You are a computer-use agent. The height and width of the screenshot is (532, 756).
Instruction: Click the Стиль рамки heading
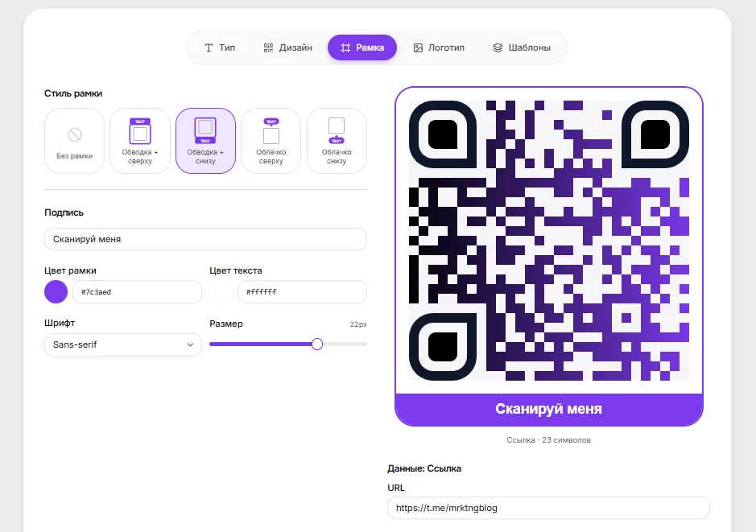click(x=73, y=93)
